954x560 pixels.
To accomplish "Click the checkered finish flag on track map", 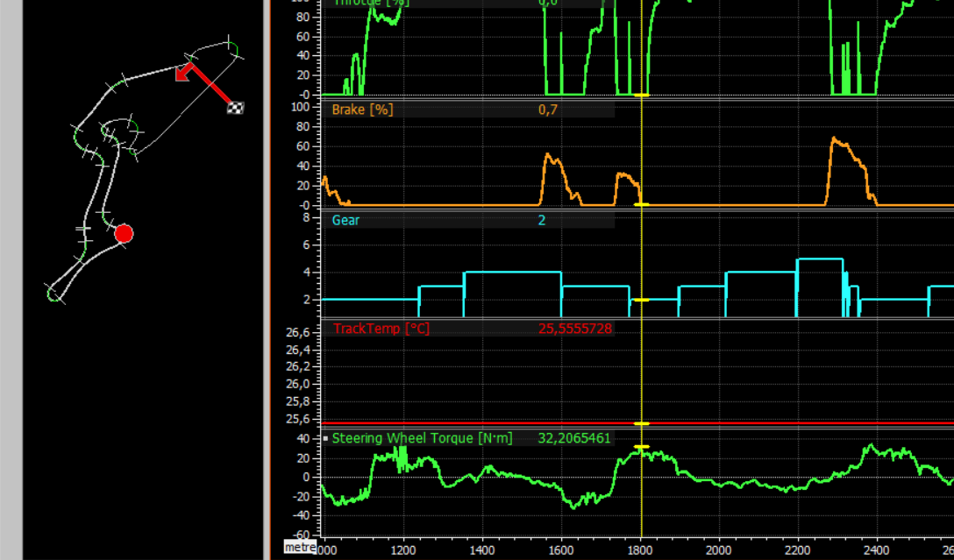I will 235,108.
